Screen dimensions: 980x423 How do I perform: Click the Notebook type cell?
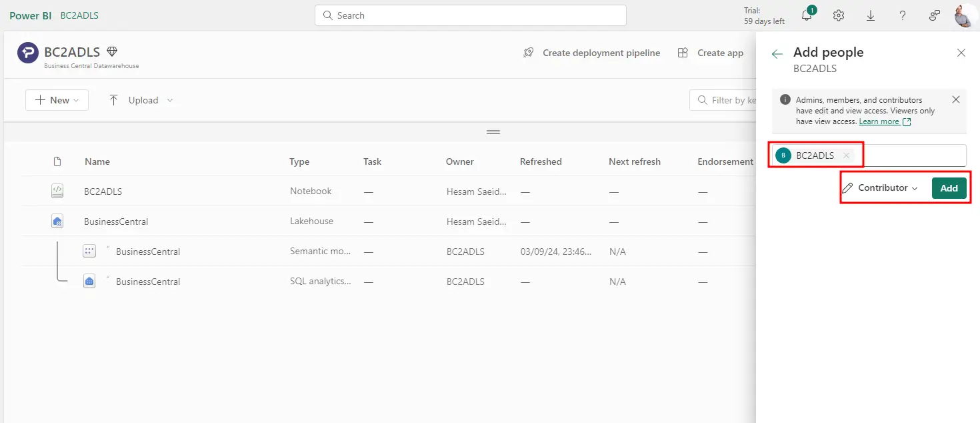click(311, 191)
